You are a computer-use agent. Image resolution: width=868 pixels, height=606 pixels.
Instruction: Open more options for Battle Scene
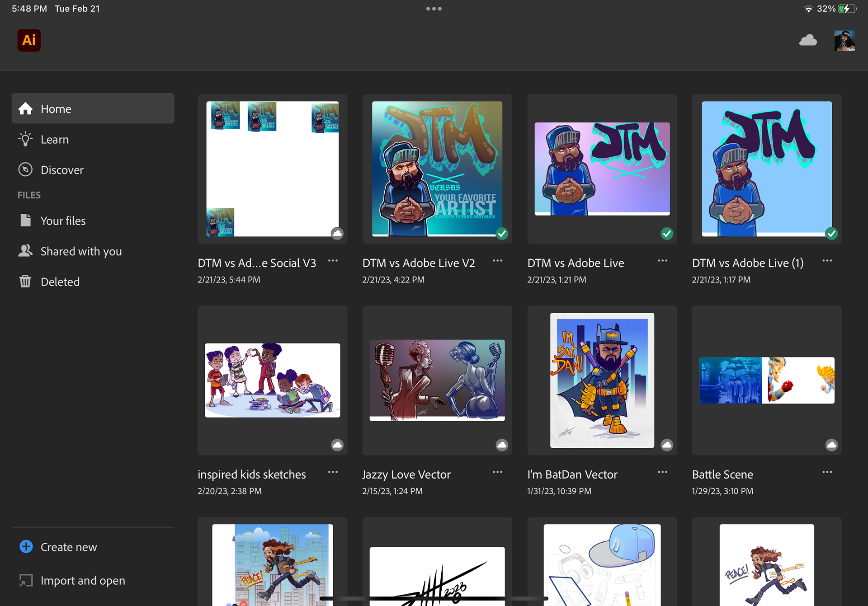point(827,472)
